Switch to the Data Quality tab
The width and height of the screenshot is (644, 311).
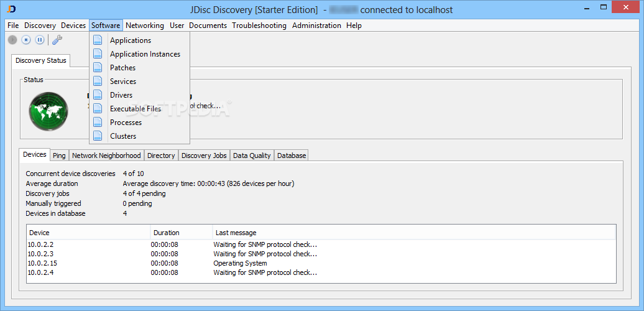tap(252, 155)
